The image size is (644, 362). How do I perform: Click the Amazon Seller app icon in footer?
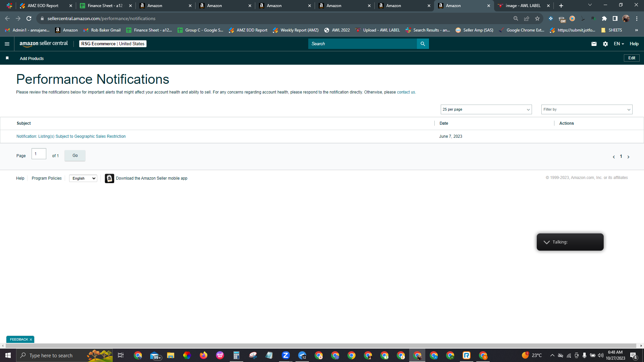[109, 178]
